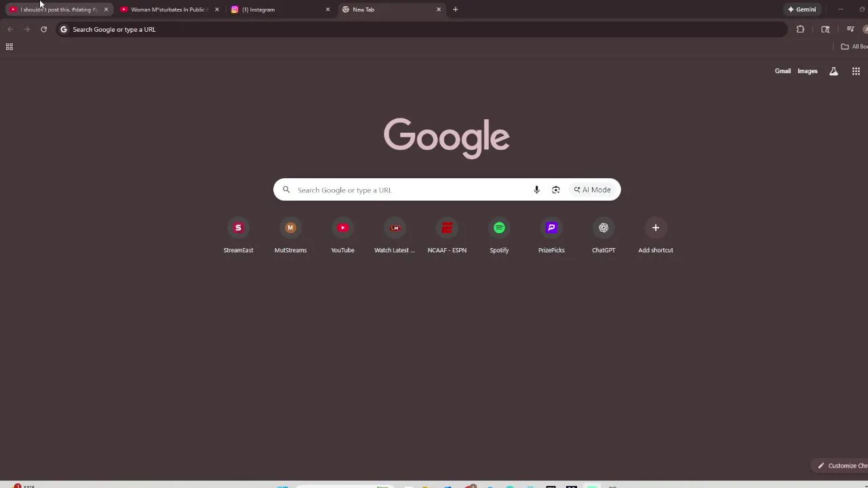Image resolution: width=868 pixels, height=488 pixels.
Task: Open the tab groups grid in bookmarks bar
Action: [9, 47]
